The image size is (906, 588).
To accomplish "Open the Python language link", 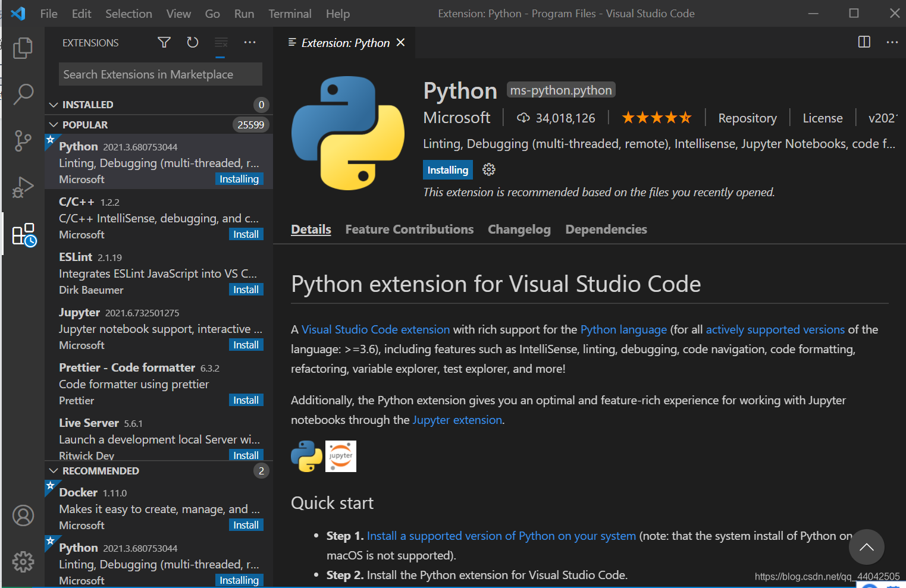I will point(623,329).
